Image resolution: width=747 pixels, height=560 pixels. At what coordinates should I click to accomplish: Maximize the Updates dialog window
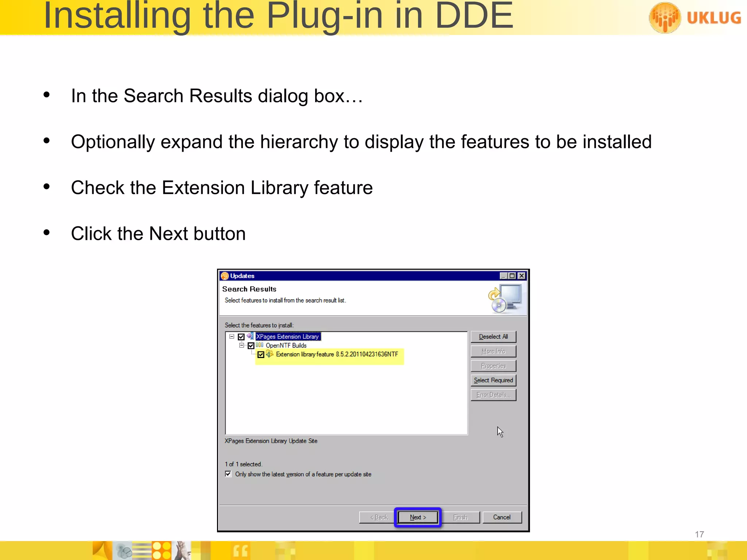click(x=512, y=276)
